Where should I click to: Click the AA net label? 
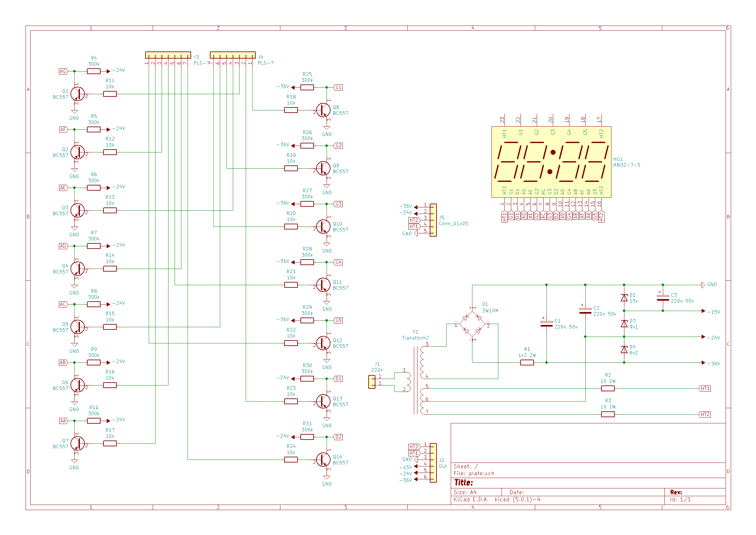click(63, 421)
